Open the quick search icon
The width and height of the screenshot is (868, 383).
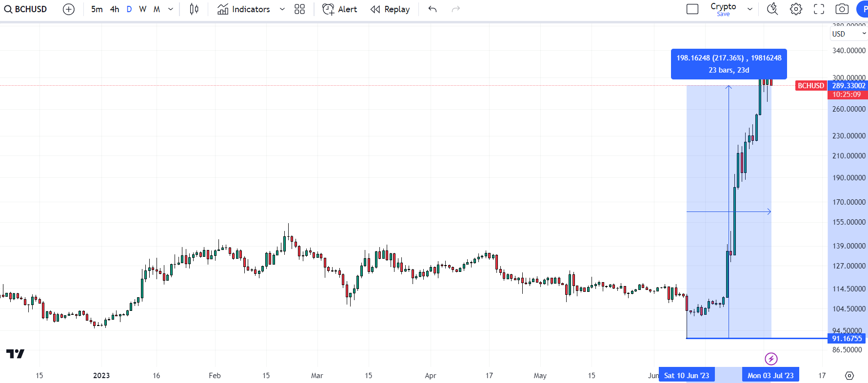tap(772, 9)
